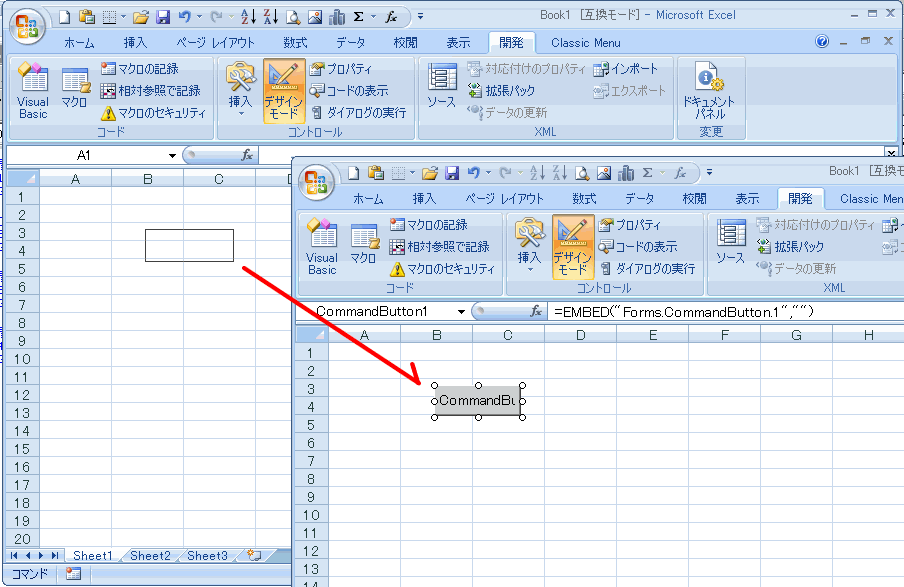This screenshot has height=587, width=904.
Task: Open the Classic Menu tab
Action: point(585,43)
